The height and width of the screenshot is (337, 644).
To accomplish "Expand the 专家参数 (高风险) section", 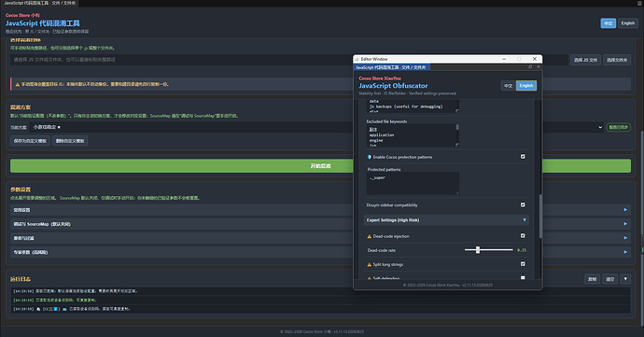I will click(x=320, y=252).
